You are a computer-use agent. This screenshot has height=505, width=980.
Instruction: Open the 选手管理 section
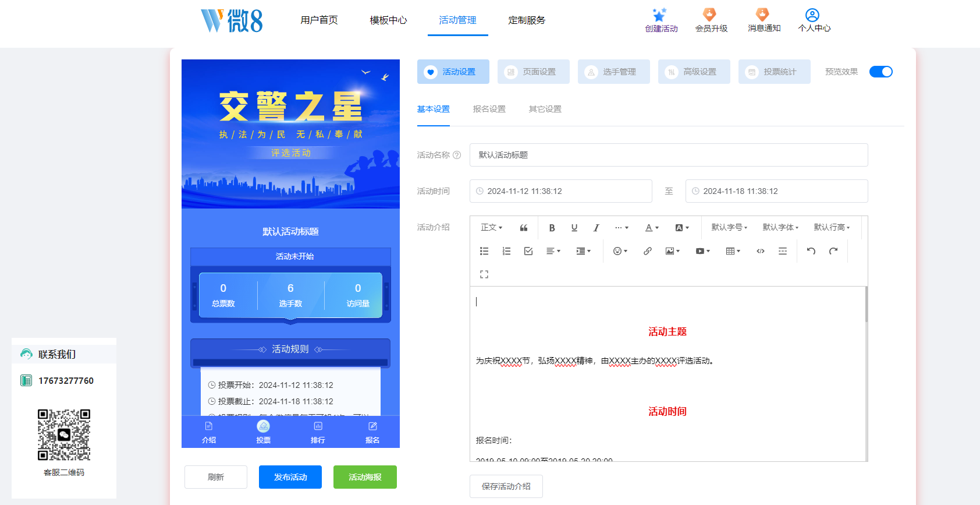(614, 72)
